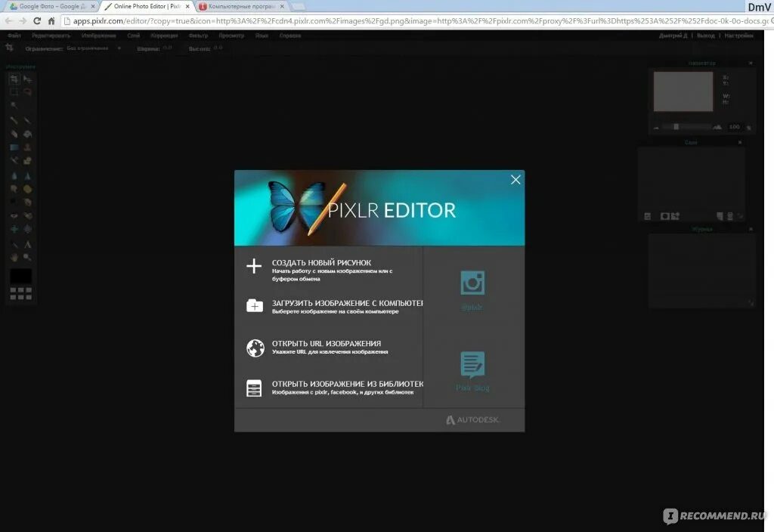Image resolution: width=774 pixels, height=532 pixels.
Task: Select the Crop tool in the toolbox
Action: click(x=14, y=79)
